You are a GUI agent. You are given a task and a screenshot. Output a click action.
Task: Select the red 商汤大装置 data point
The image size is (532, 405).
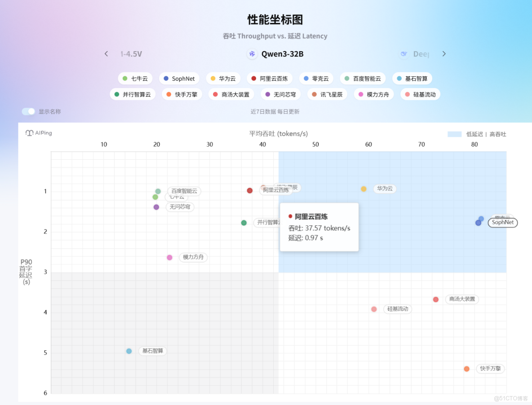tap(435, 299)
